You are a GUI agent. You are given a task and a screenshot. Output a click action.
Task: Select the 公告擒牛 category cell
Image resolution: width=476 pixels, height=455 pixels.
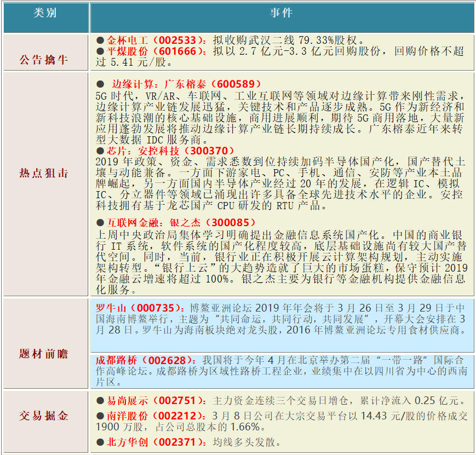[x=46, y=53]
